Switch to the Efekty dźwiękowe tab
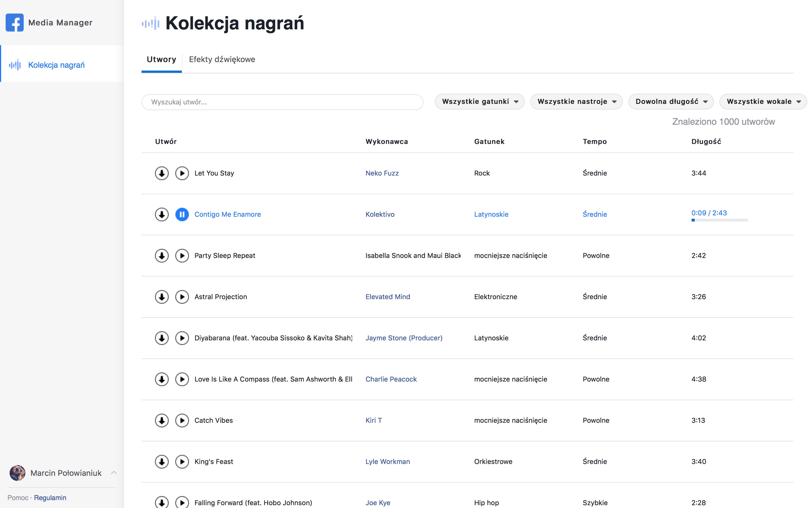Image resolution: width=812 pixels, height=508 pixels. pos(222,60)
